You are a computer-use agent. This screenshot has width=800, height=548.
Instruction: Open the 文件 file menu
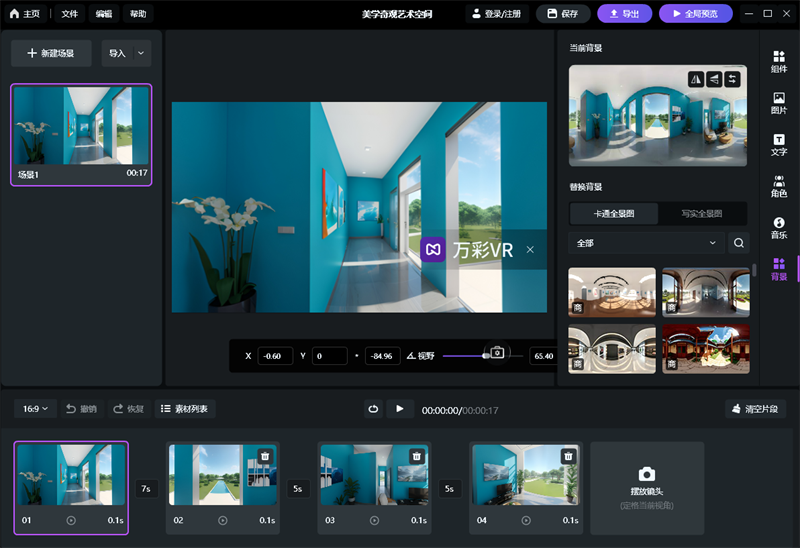point(69,14)
